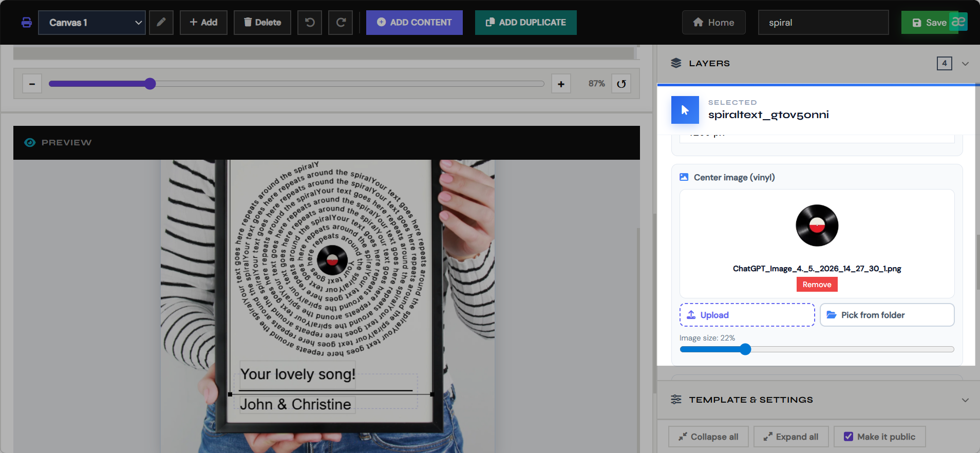
Task: Reset zoom with the circular arrow icon
Action: click(621, 84)
